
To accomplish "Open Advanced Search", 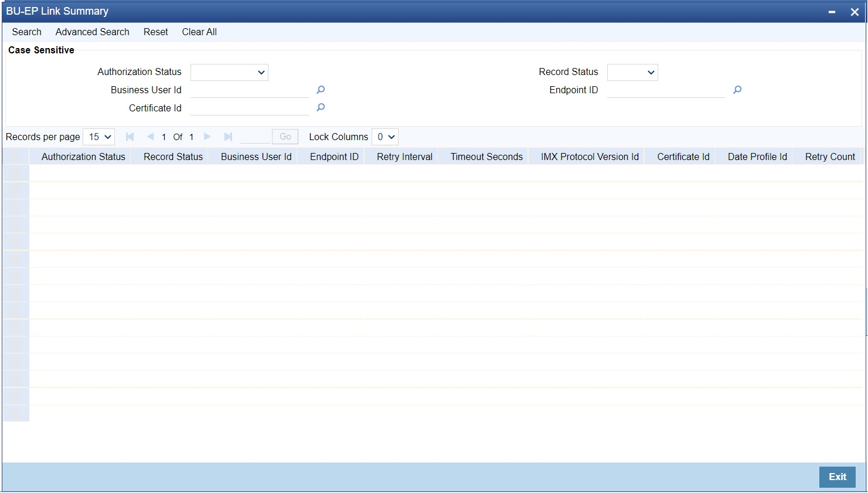I will tap(93, 32).
